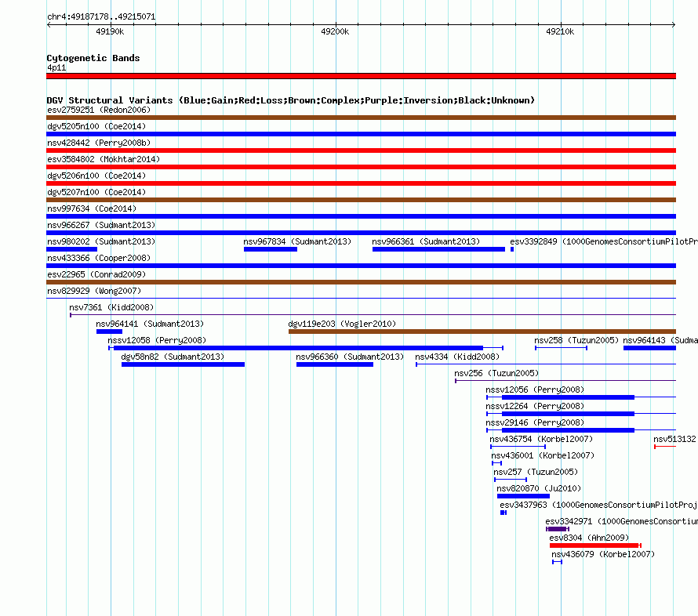The image size is (698, 616).
Task: Select the dgv5207n100 (Coe2014) label
Action: [96, 192]
